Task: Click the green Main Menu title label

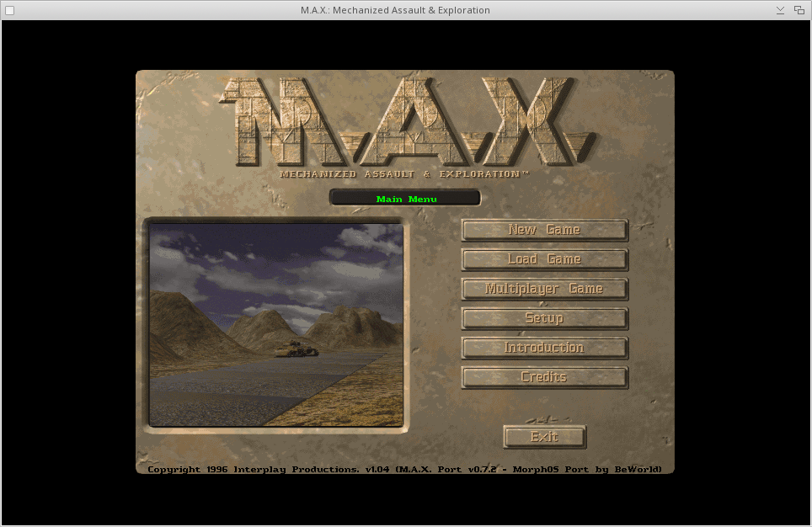Action: [x=405, y=199]
